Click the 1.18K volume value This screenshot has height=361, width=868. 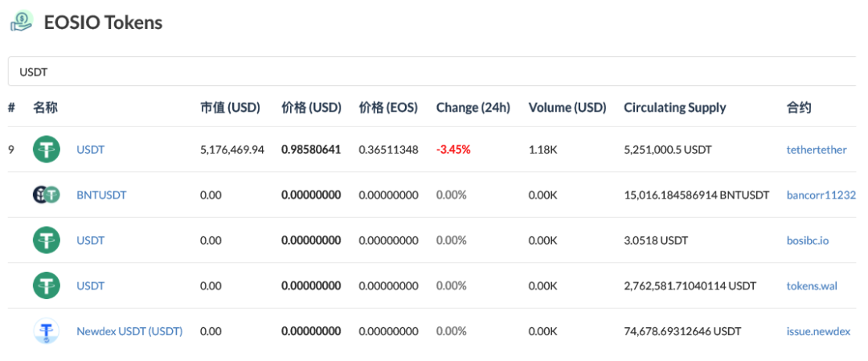point(543,150)
